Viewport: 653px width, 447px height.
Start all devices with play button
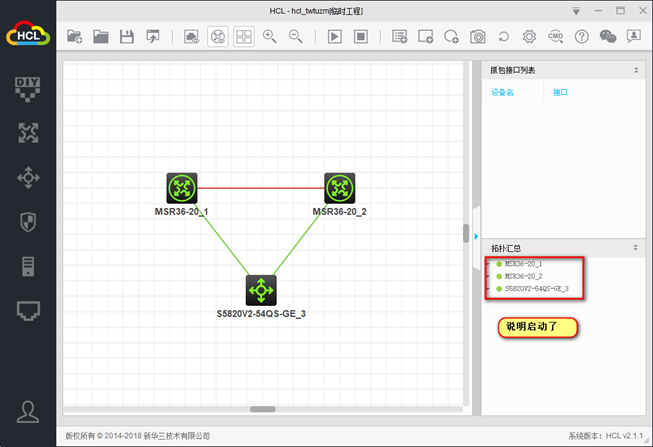click(334, 37)
